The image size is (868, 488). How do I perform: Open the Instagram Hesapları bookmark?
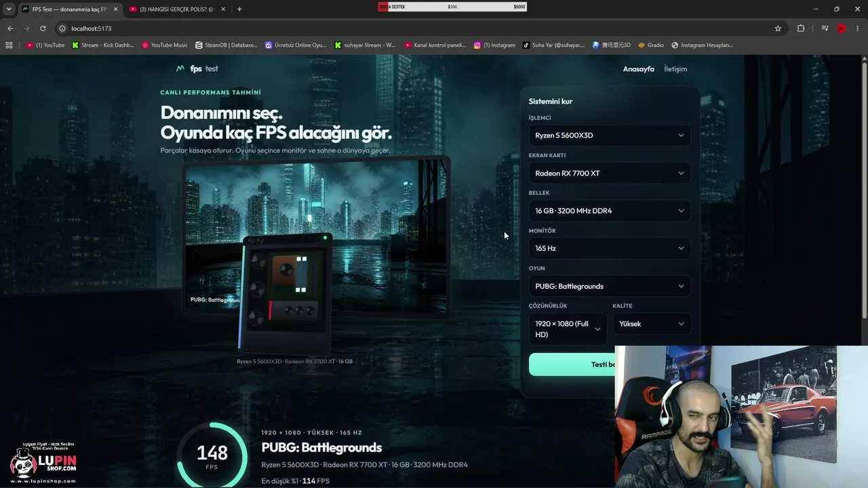(x=703, y=45)
